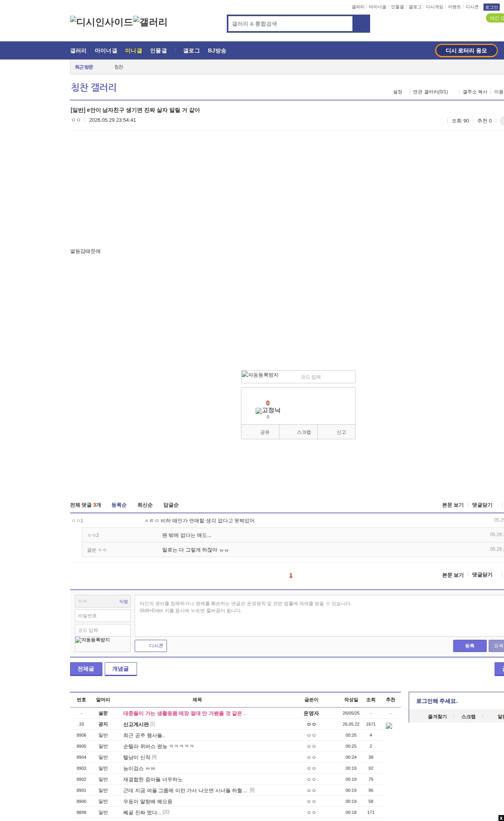This screenshot has height=821, width=504.
Task: Click the comment "팬 밖에 없다는 애도..."
Action: click(187, 535)
